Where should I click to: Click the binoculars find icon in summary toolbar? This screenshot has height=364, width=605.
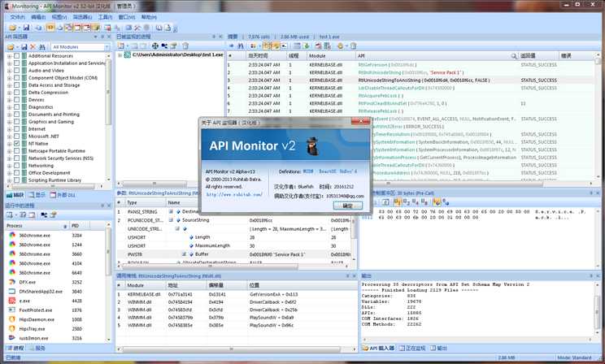241,45
